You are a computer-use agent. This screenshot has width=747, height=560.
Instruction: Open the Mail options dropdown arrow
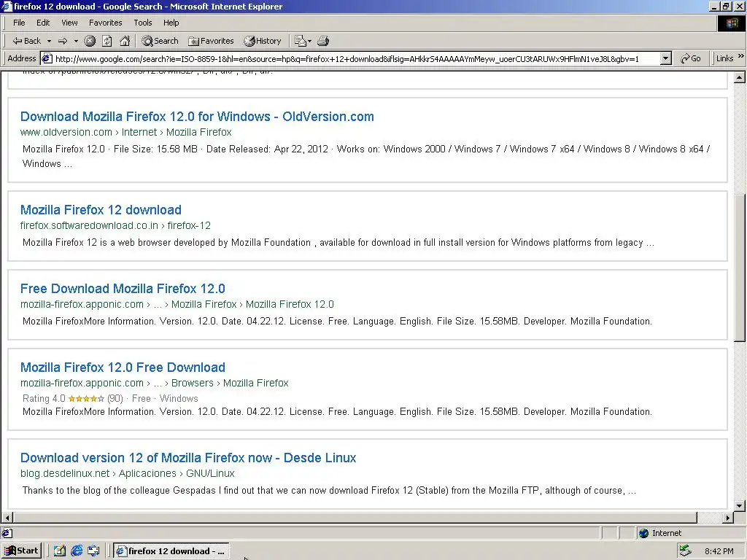tap(309, 41)
